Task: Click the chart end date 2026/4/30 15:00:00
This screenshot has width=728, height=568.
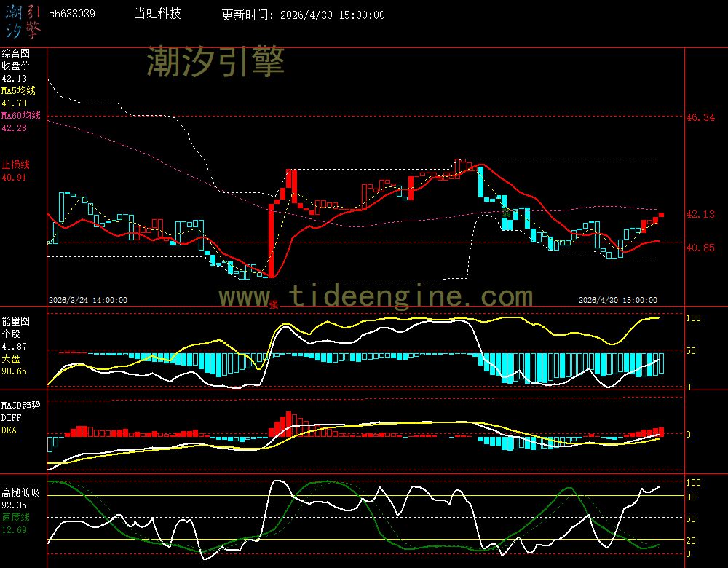Action: click(x=618, y=300)
